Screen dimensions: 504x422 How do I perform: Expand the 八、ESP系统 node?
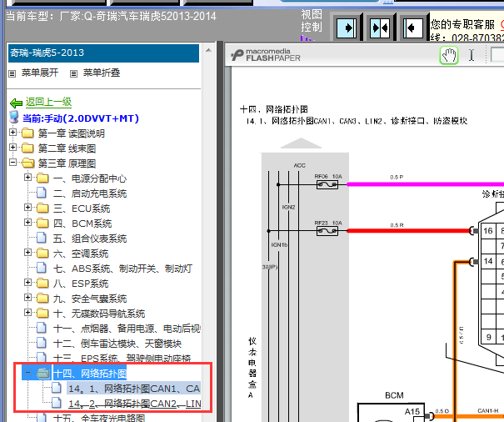pyautogui.click(x=28, y=282)
